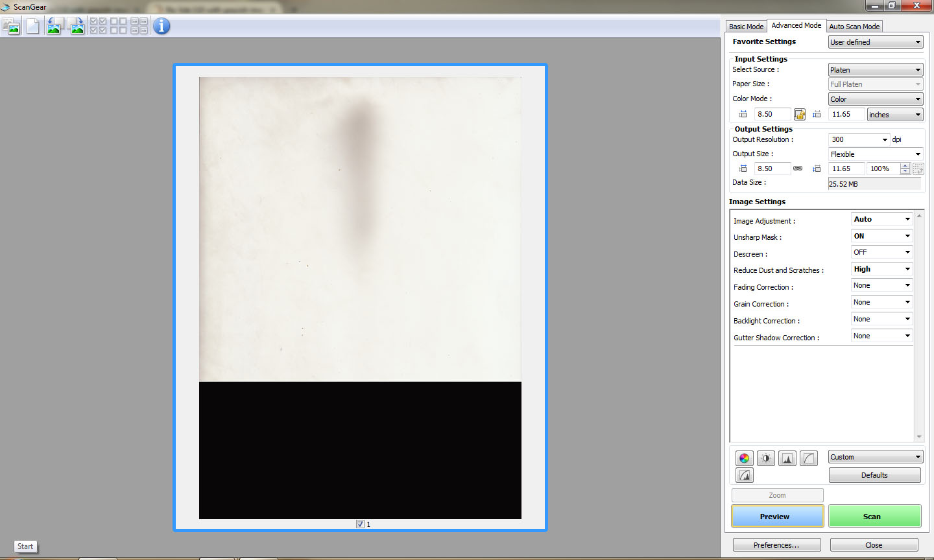Open the Preferences dialog
This screenshot has width=934, height=560.
(x=776, y=545)
